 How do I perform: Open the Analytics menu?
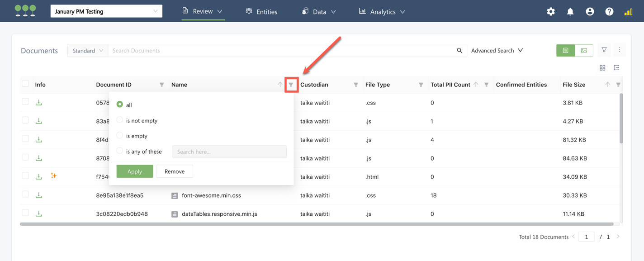[382, 12]
